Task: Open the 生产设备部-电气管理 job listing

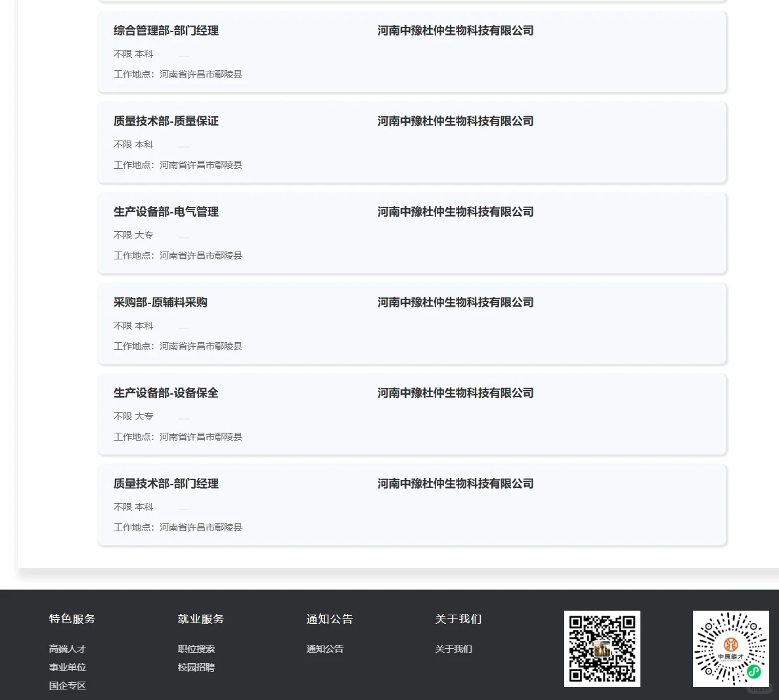Action: click(x=166, y=212)
